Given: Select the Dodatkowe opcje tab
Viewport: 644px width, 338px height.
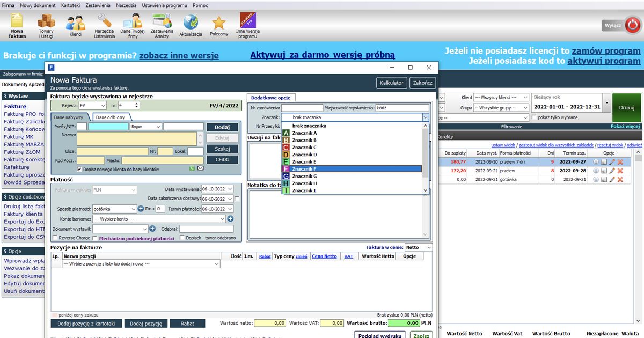Looking at the screenshot, I should [271, 97].
